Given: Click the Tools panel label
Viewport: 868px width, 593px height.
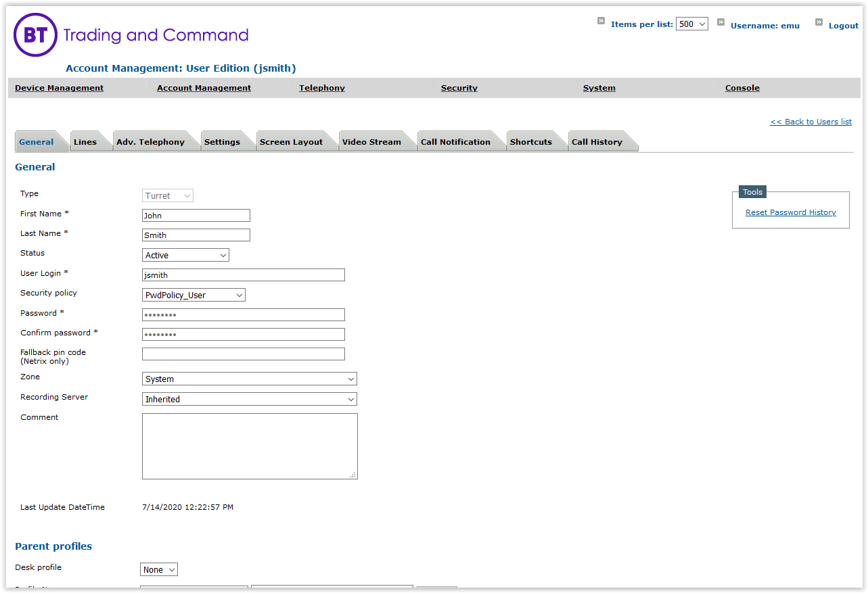Looking at the screenshot, I should 752,192.
